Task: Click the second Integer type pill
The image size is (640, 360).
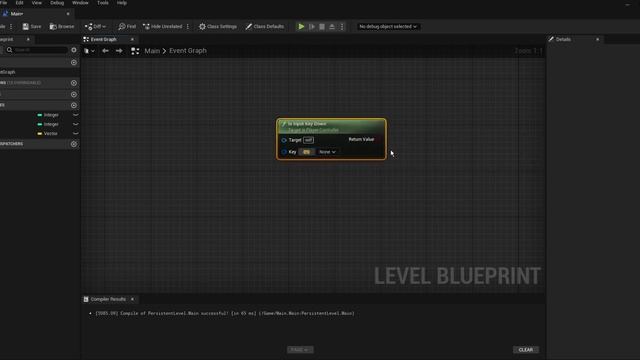Action: (x=48, y=124)
